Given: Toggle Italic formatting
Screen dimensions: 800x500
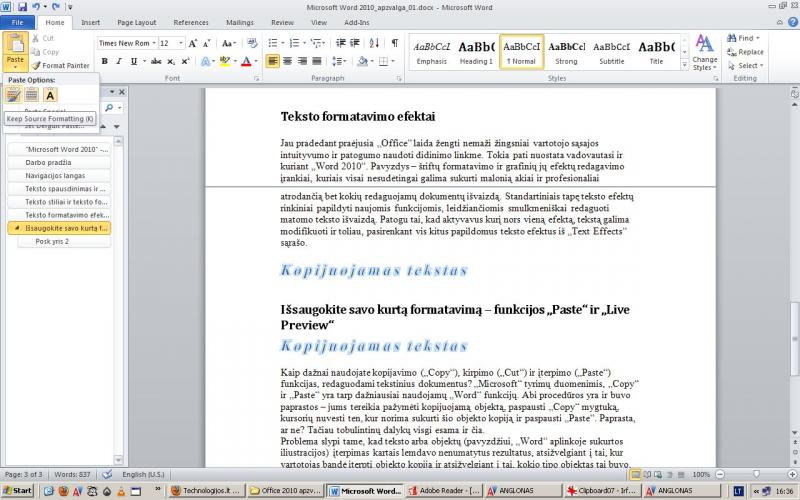Looking at the screenshot, I should 119,61.
